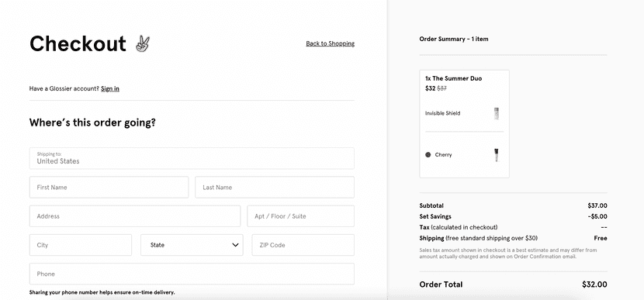Click the Sign in link
Viewport: 644px width, 300px height.
110,88
